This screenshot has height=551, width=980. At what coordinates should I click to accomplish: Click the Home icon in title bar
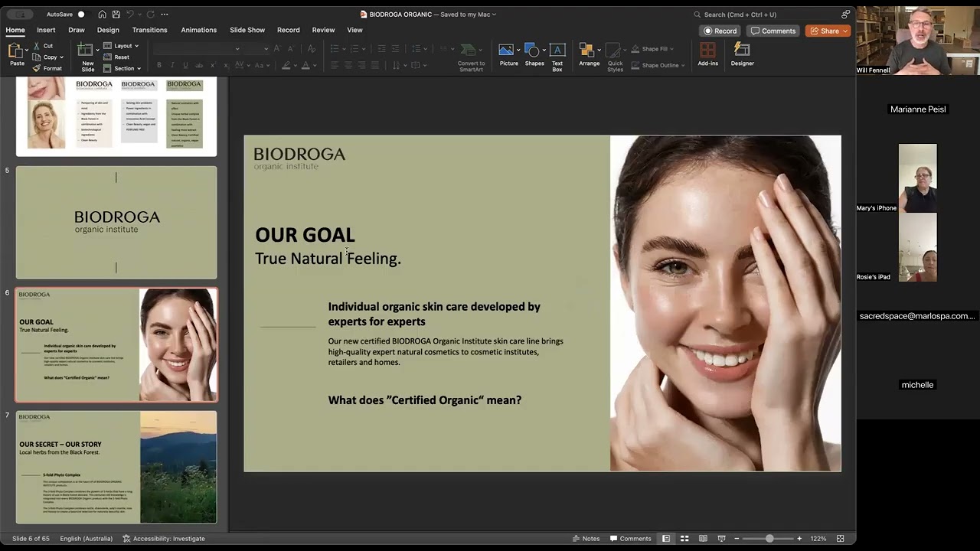(x=102, y=14)
